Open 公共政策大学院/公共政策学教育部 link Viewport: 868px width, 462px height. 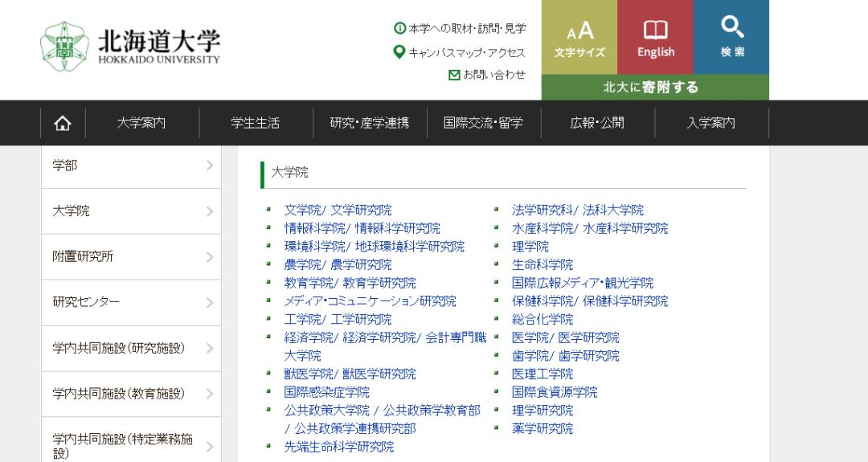point(382,419)
